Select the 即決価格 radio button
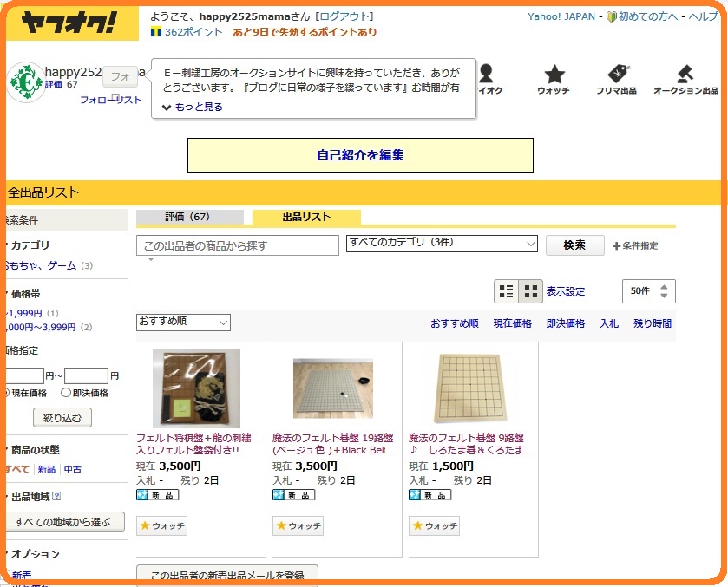The height and width of the screenshot is (587, 728). point(66,393)
